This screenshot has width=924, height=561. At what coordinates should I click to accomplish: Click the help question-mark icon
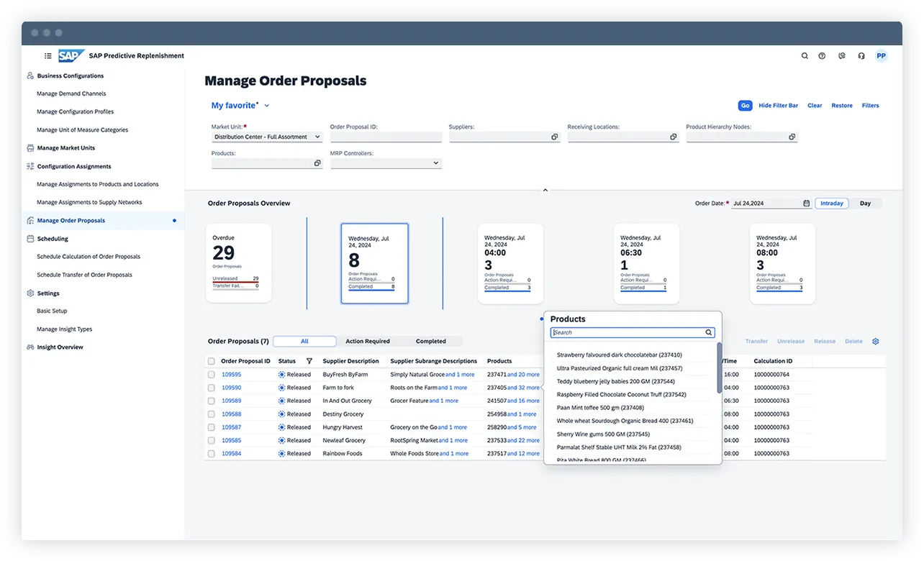click(x=822, y=55)
